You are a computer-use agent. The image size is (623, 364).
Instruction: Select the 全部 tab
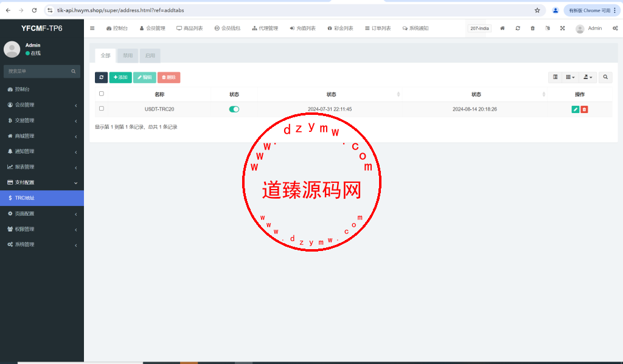click(x=105, y=55)
